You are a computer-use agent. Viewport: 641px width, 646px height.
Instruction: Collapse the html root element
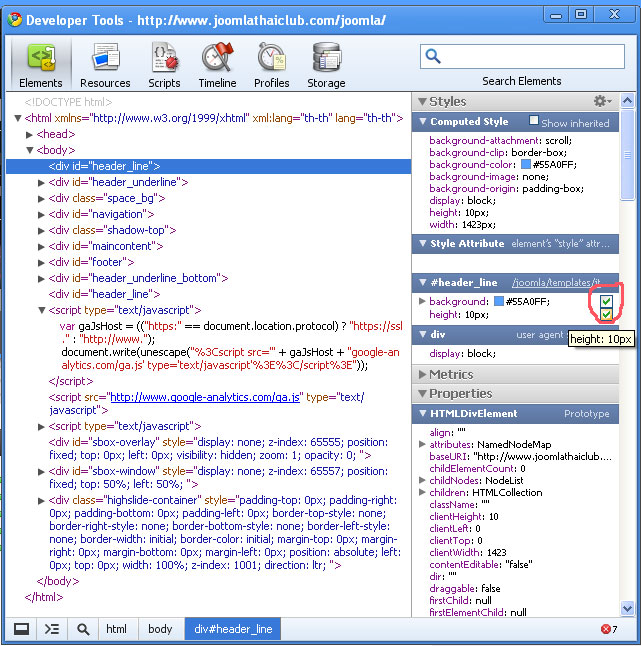coord(18,119)
